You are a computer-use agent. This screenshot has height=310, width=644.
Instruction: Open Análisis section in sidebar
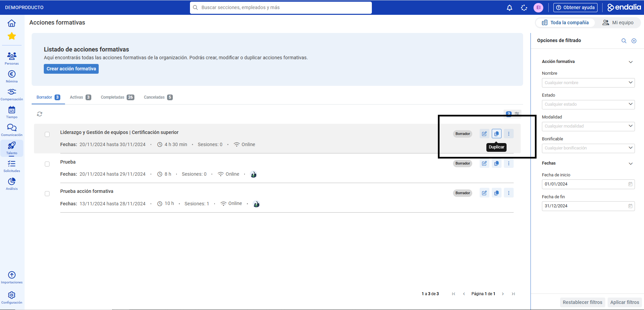pyautogui.click(x=12, y=184)
